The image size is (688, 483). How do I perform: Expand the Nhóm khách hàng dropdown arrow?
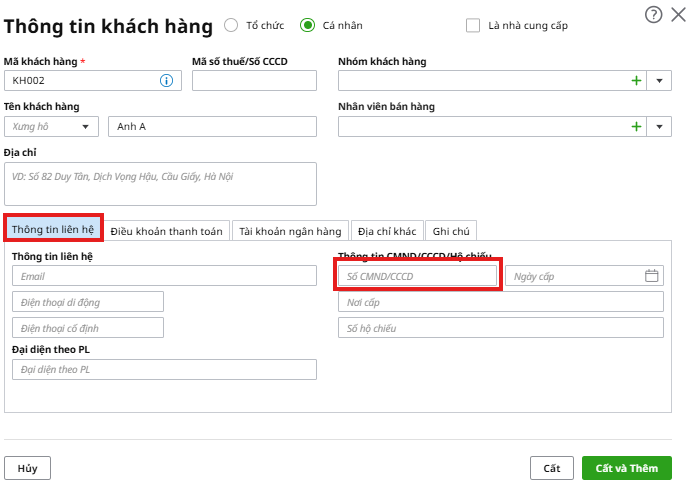(660, 81)
